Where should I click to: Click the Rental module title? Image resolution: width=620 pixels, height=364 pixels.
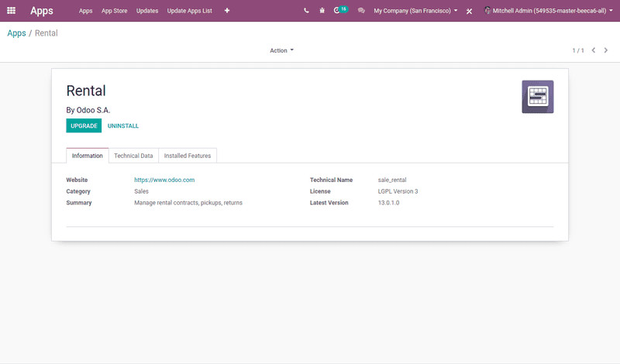point(86,91)
